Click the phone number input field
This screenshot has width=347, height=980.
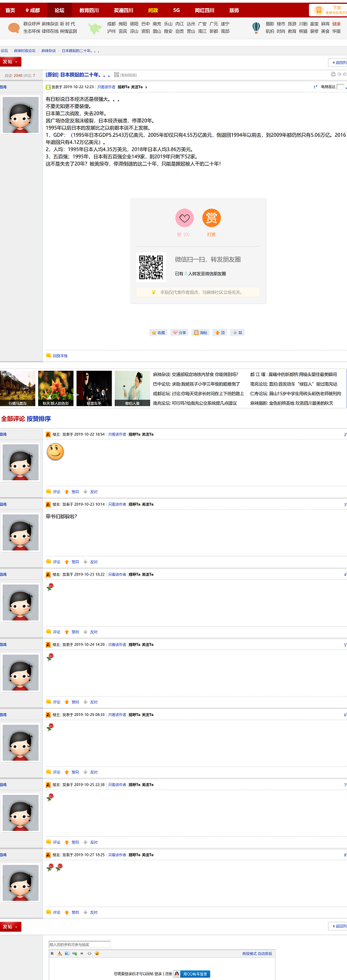tap(79, 945)
